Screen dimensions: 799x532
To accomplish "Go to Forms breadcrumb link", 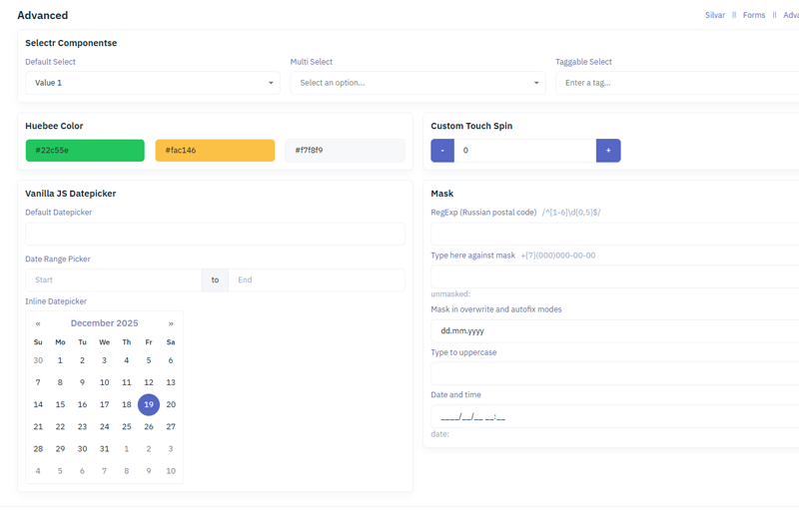I will click(754, 15).
